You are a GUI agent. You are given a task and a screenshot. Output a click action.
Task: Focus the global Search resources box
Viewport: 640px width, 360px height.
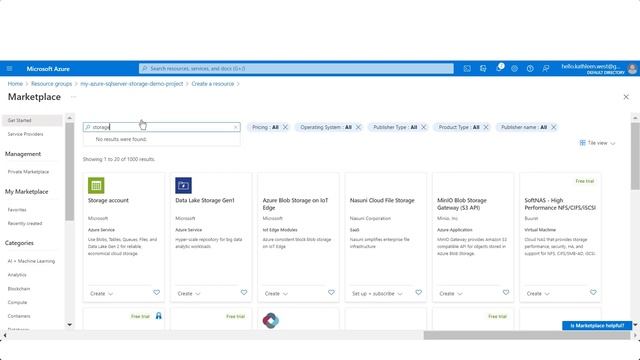[296, 69]
